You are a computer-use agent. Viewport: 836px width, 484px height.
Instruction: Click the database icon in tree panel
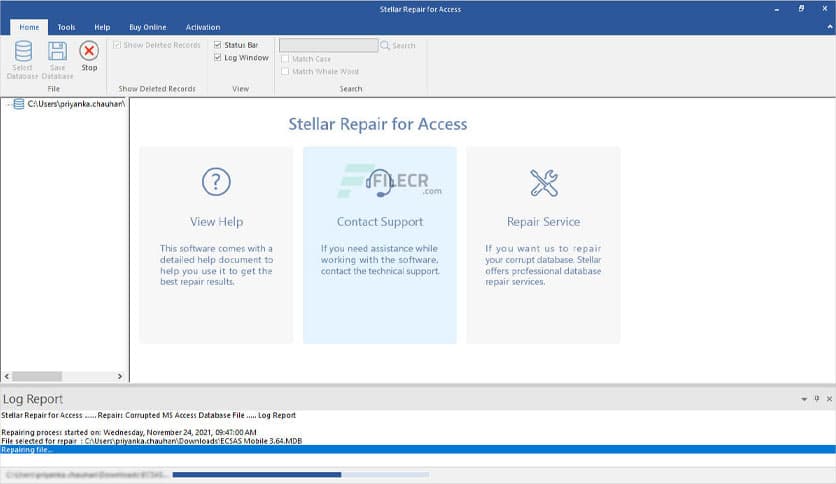coord(19,104)
